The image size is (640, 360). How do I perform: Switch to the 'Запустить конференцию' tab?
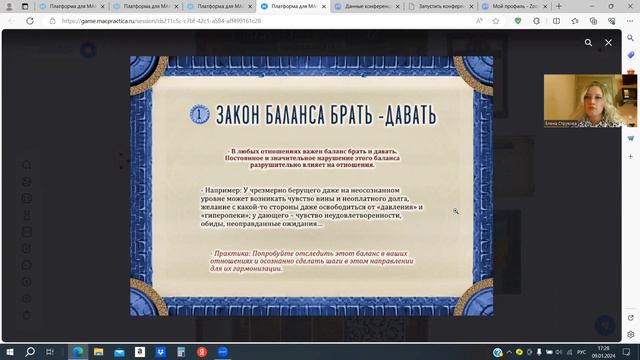[x=440, y=7]
